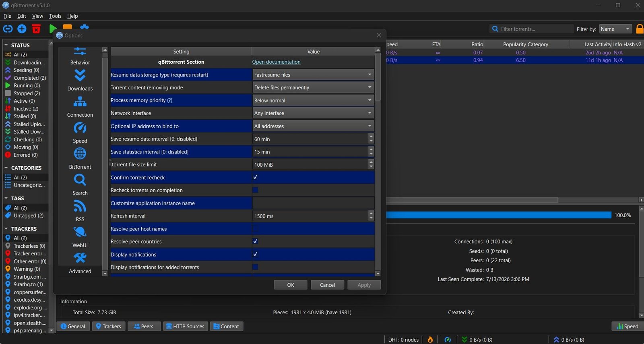Viewport: 644px width, 344px height.
Task: Toggle Resolve peer host names checkbox
Action: (x=255, y=228)
